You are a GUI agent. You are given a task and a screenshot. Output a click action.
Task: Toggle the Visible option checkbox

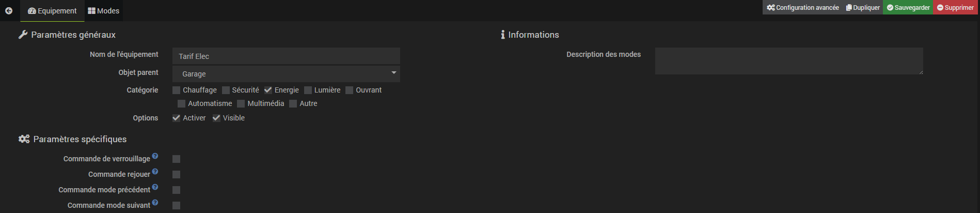pos(217,118)
